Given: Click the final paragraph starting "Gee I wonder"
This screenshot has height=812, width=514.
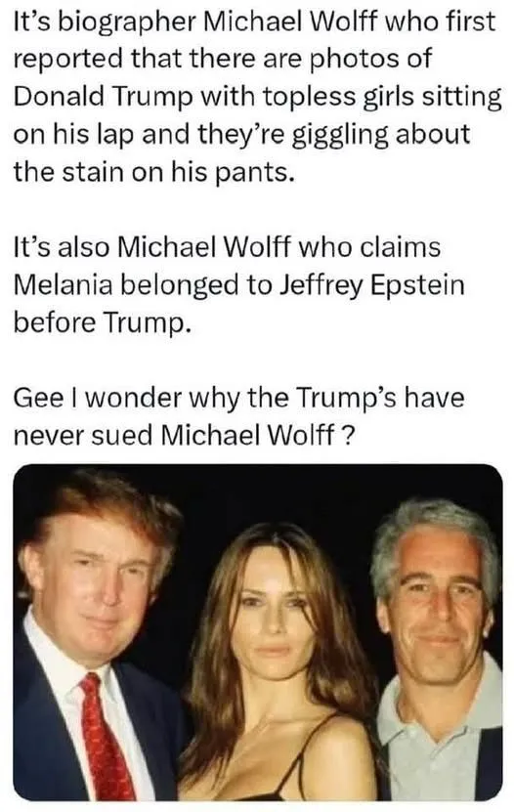Looking at the screenshot, I should 238,416.
